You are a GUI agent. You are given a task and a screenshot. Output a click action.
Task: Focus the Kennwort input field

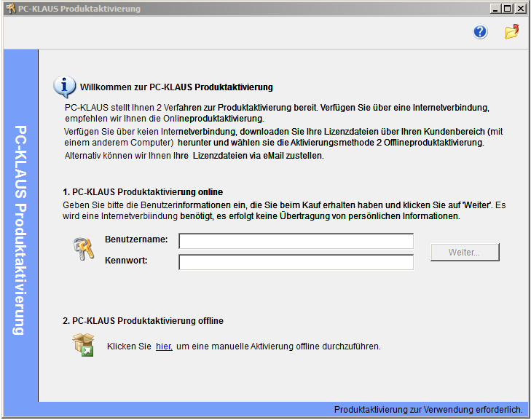tap(296, 262)
